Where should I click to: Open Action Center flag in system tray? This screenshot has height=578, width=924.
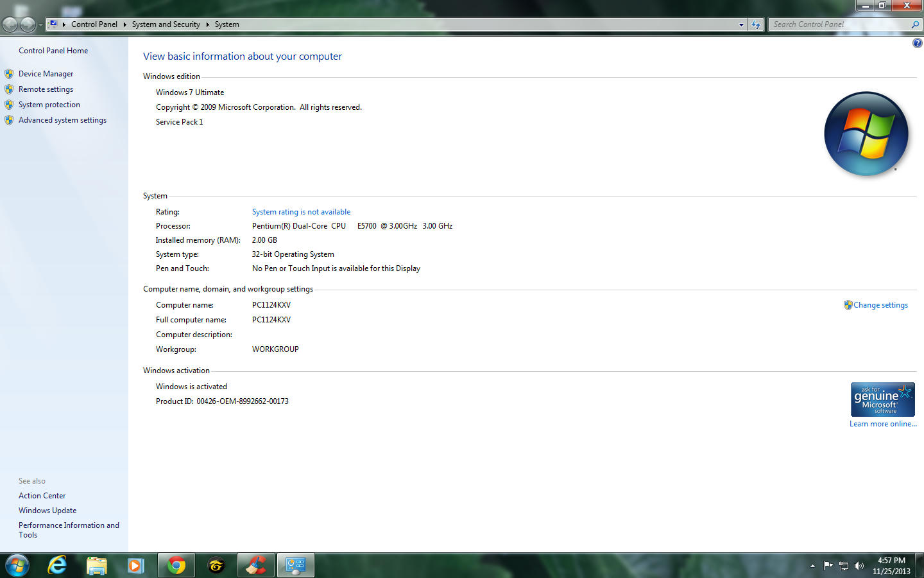pos(828,566)
